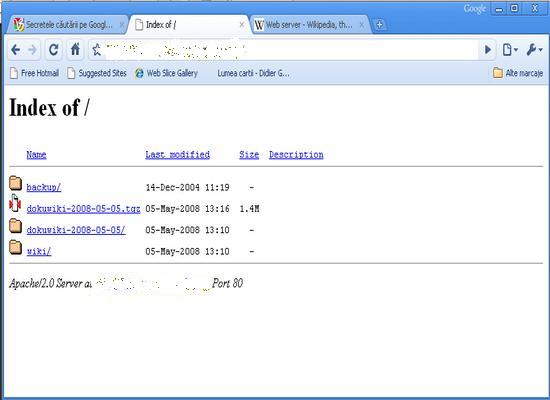Open the Suggested Sites bookmark
This screenshot has height=400, width=550.
point(97,73)
